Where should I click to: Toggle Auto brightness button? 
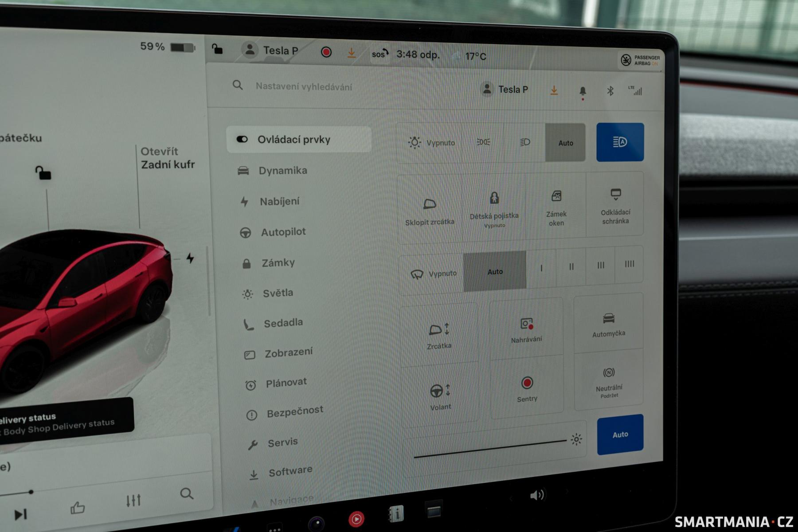coord(620,434)
